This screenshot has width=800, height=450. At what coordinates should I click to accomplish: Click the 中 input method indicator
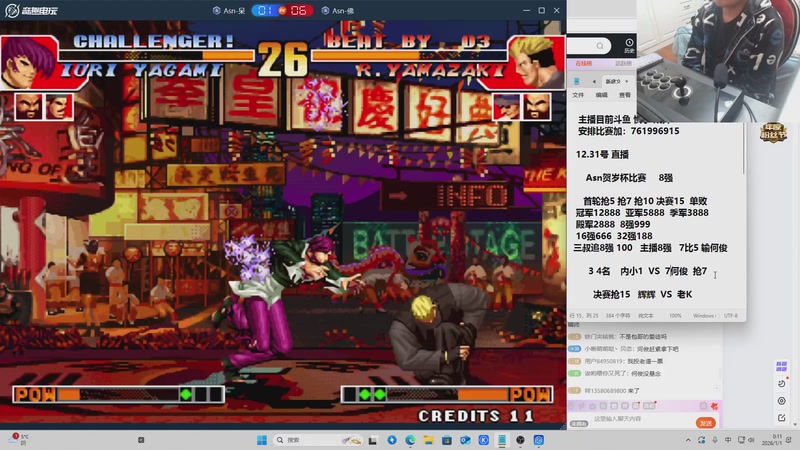728,440
